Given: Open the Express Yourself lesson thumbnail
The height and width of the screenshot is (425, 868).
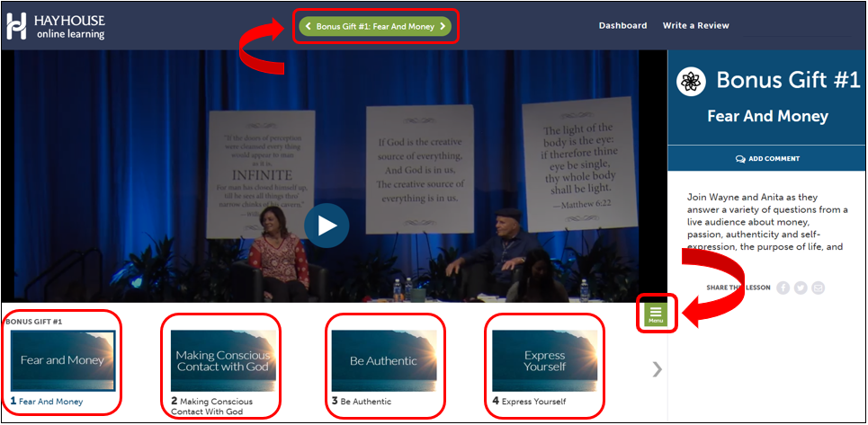Looking at the screenshot, I should (544, 360).
